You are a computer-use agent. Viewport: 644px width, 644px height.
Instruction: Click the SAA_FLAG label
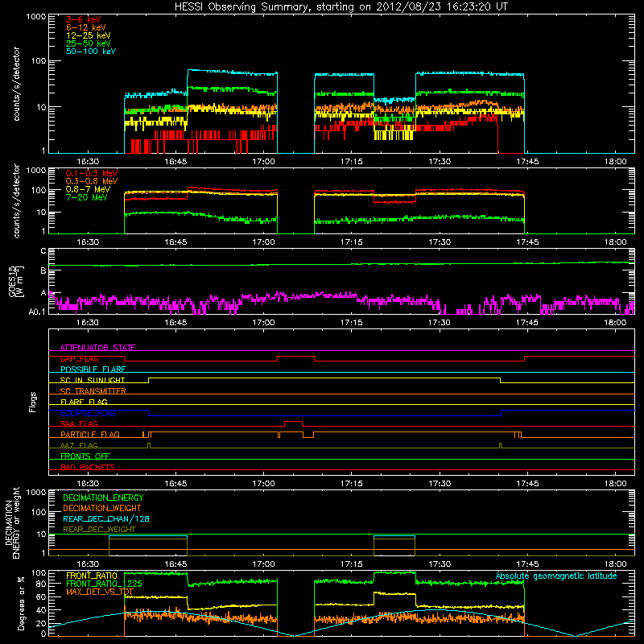(x=79, y=423)
